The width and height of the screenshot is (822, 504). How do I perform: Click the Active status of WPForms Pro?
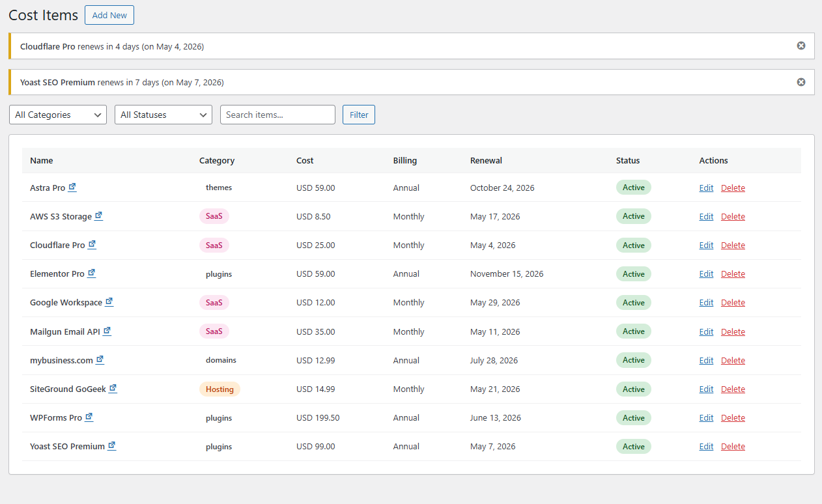click(633, 417)
